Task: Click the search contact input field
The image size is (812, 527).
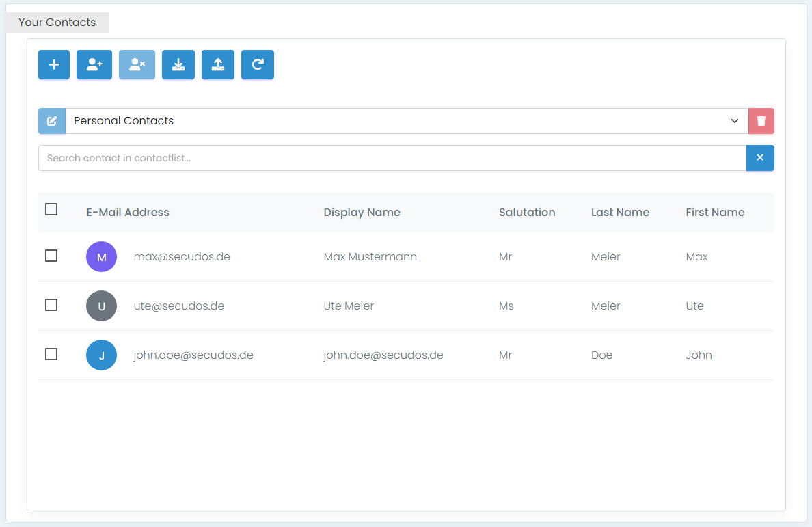Action: 392,158
